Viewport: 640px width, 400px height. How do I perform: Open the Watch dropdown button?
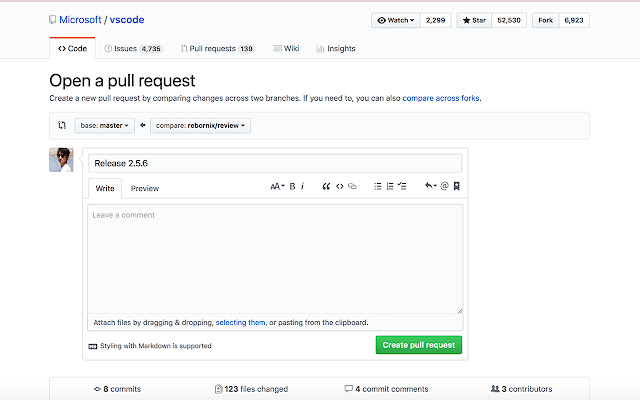(x=396, y=20)
